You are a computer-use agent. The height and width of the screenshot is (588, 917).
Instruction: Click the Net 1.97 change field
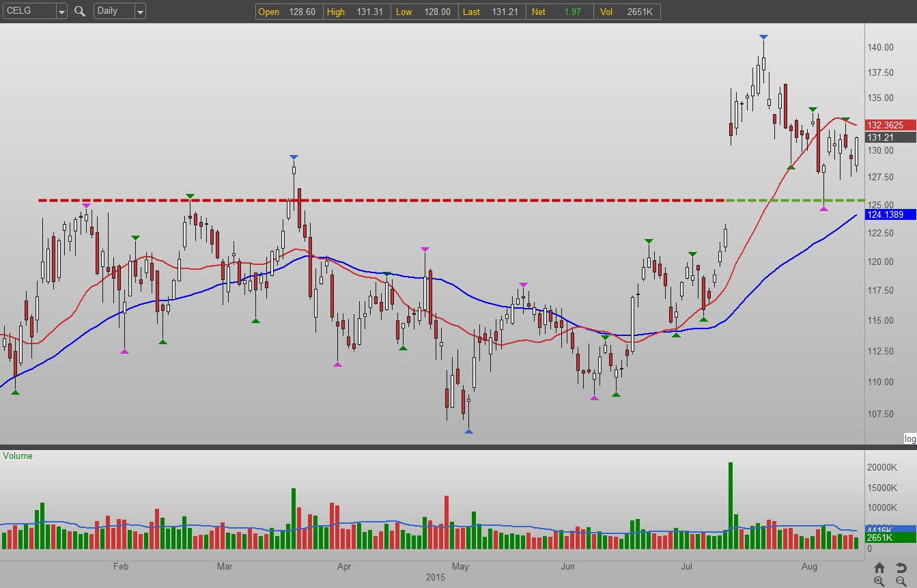[559, 12]
